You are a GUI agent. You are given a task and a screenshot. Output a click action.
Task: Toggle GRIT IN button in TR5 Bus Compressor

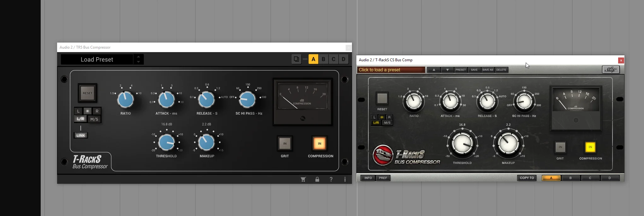pyautogui.click(x=285, y=143)
